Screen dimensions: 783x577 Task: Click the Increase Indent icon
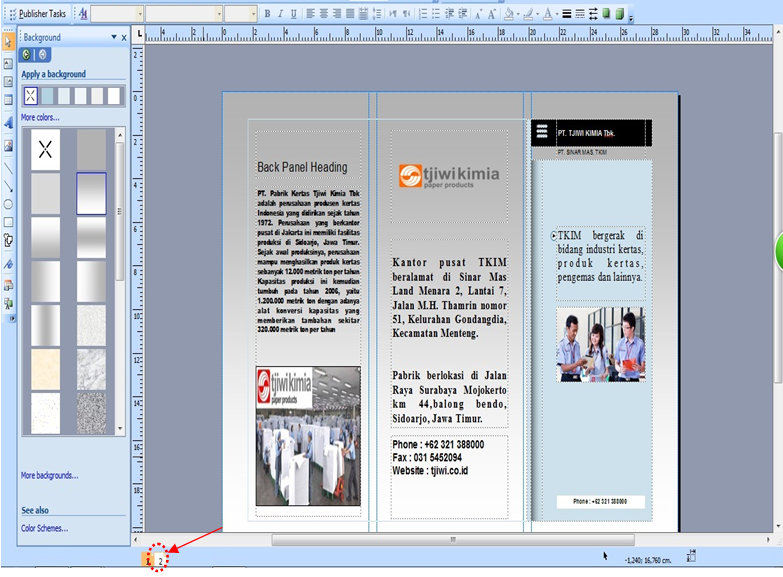(x=463, y=14)
